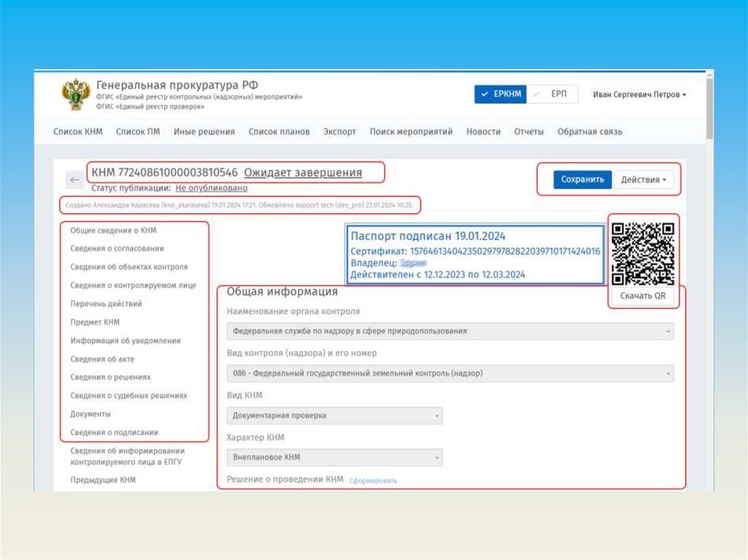Open Сведения об формировании контролируемого лица в ЕПГУ

click(x=127, y=456)
